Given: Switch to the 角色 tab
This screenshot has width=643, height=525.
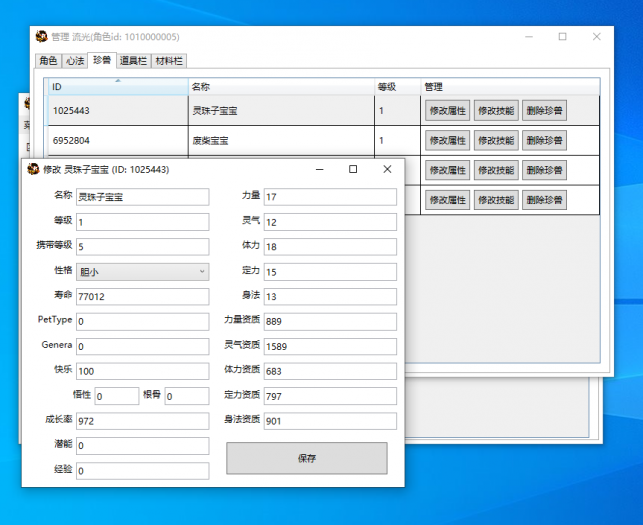Looking at the screenshot, I should coord(48,61).
